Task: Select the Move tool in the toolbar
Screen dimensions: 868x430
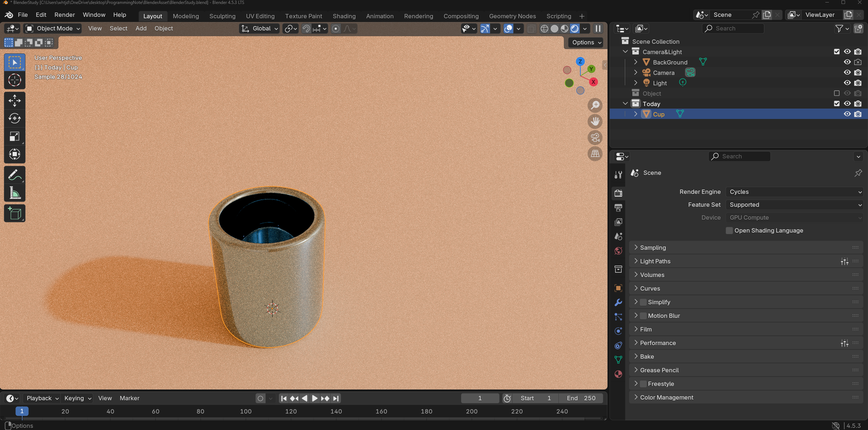Action: pos(14,101)
